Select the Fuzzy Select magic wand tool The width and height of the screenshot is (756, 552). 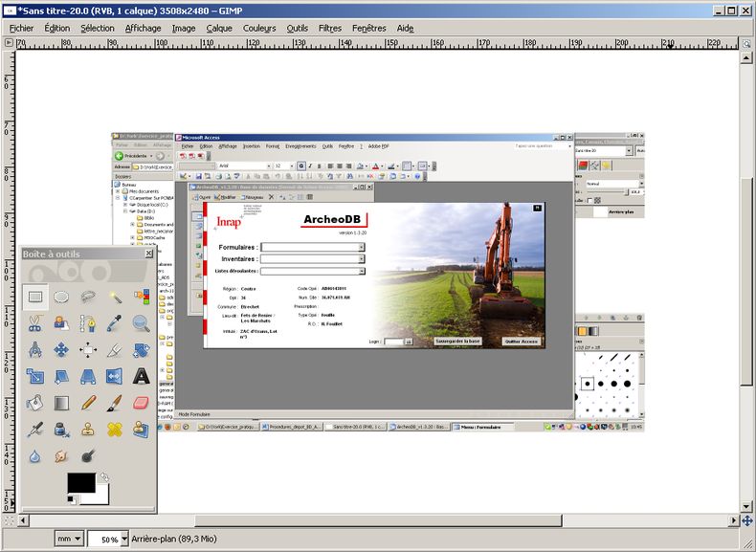click(114, 297)
